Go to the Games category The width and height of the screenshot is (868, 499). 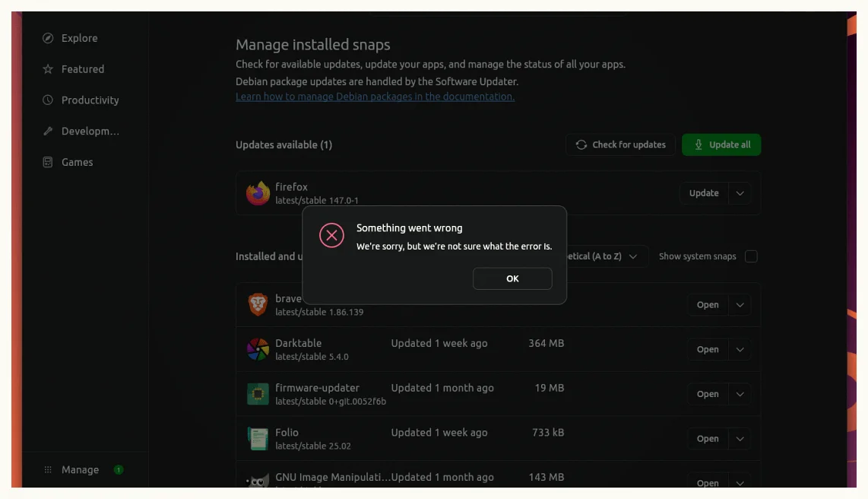[77, 162]
